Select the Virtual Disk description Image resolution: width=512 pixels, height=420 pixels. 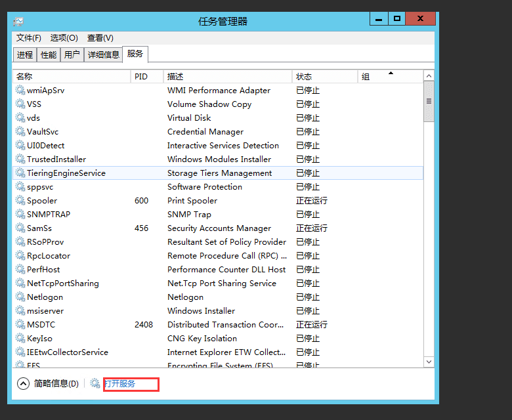point(189,117)
